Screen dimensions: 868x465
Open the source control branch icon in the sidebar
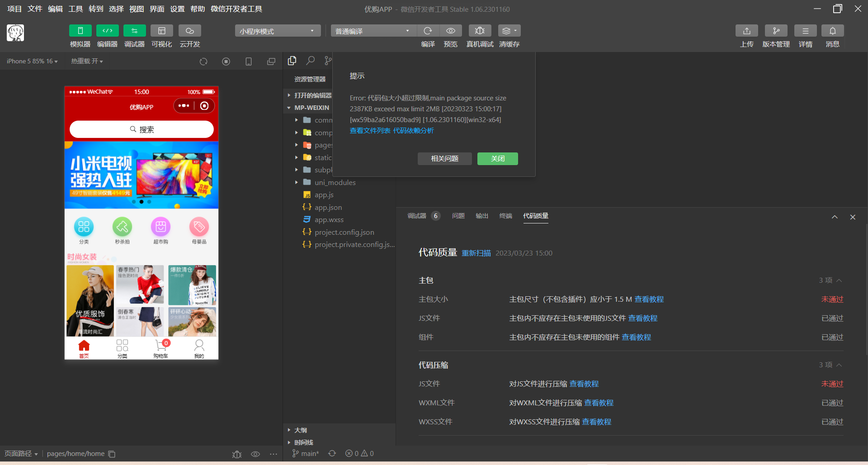point(328,61)
